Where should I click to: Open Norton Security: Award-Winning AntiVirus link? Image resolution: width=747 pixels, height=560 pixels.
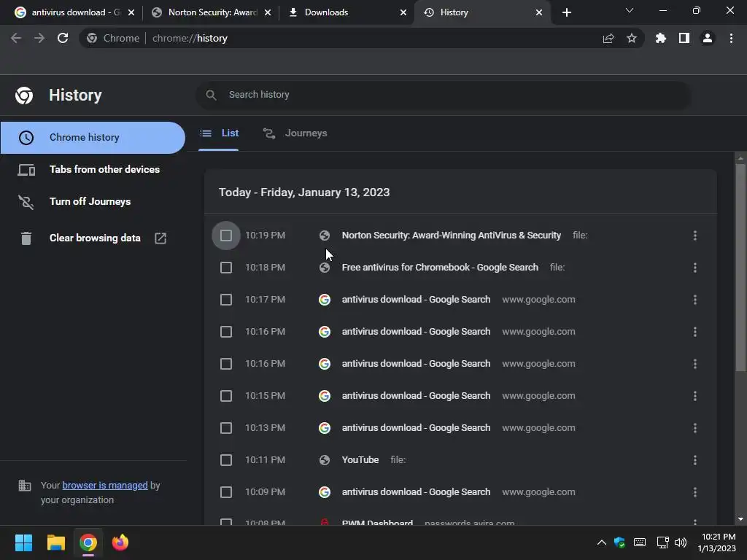[x=451, y=236]
